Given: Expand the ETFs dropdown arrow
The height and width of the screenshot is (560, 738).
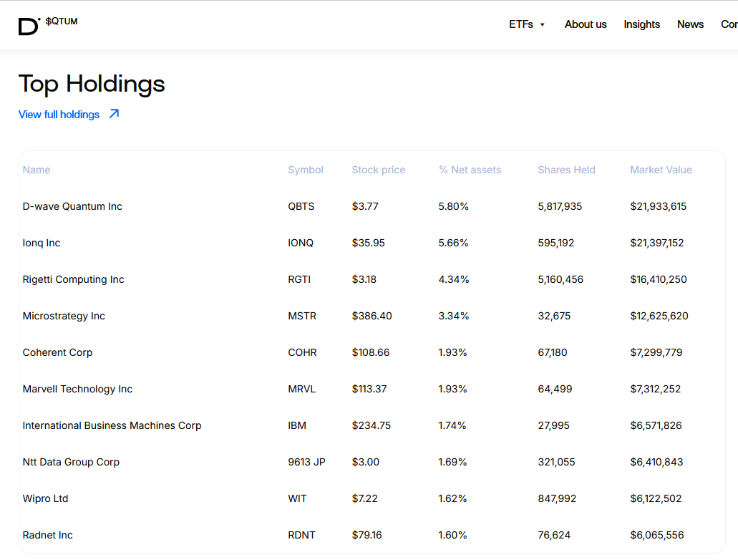Looking at the screenshot, I should pyautogui.click(x=543, y=25).
